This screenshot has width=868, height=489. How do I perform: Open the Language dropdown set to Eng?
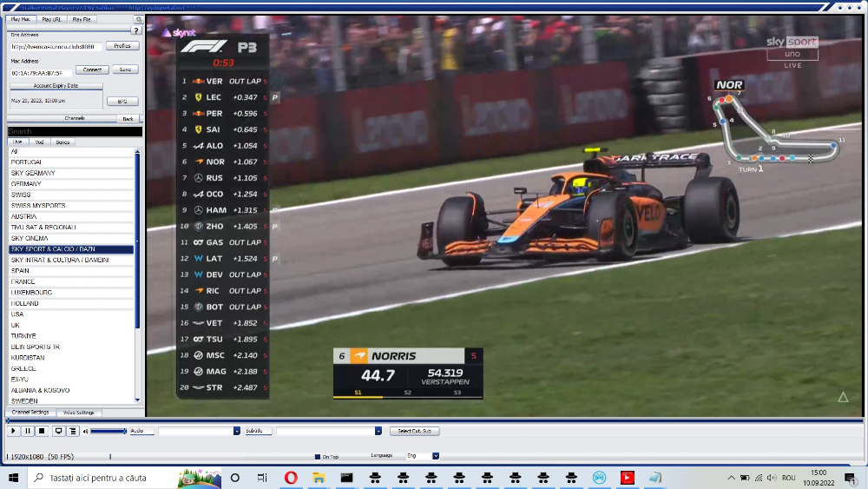[436, 456]
